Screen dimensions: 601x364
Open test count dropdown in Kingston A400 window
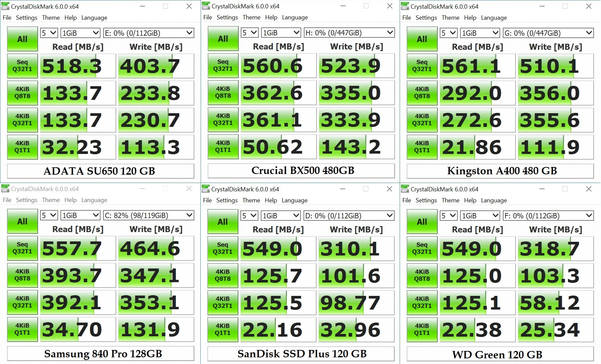(x=449, y=33)
